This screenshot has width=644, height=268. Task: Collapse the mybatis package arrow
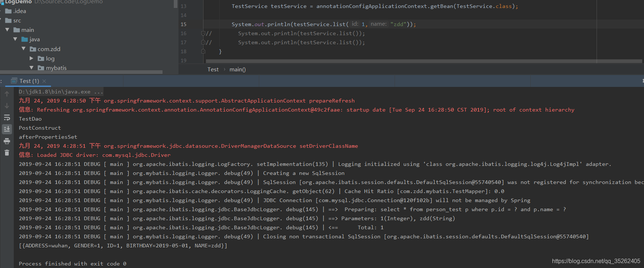coord(31,68)
